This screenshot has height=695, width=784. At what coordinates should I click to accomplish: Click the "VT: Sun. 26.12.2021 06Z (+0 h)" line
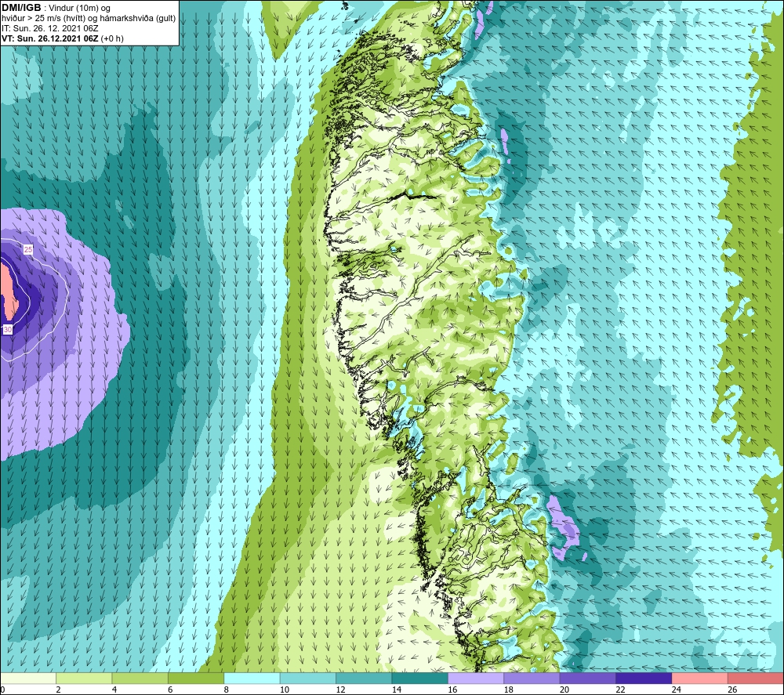point(63,38)
